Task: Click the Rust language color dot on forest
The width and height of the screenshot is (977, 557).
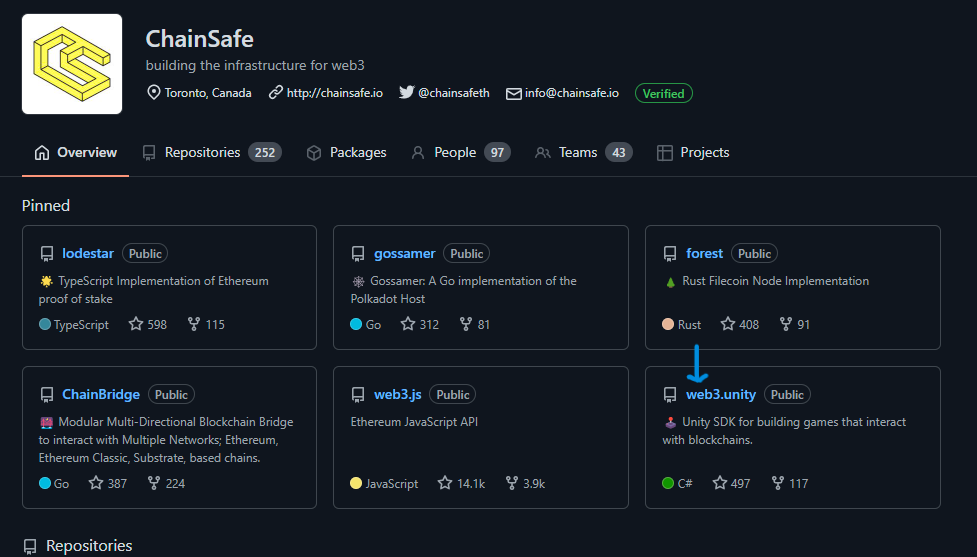Action: 668,324
